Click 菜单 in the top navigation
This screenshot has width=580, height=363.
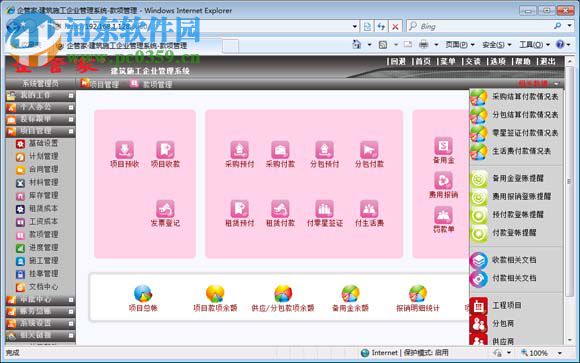pos(448,62)
